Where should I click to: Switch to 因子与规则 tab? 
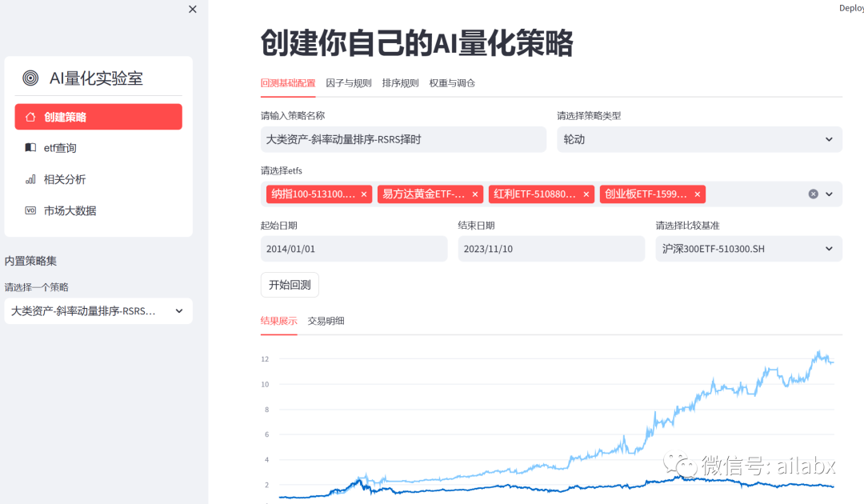tap(349, 82)
